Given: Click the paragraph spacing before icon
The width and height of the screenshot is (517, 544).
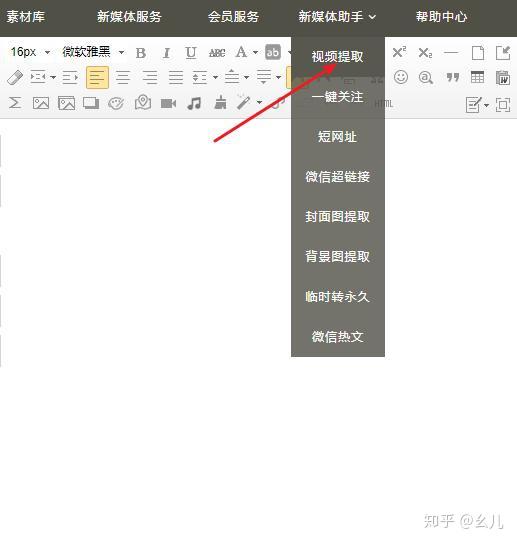Looking at the screenshot, I should (x=232, y=77).
